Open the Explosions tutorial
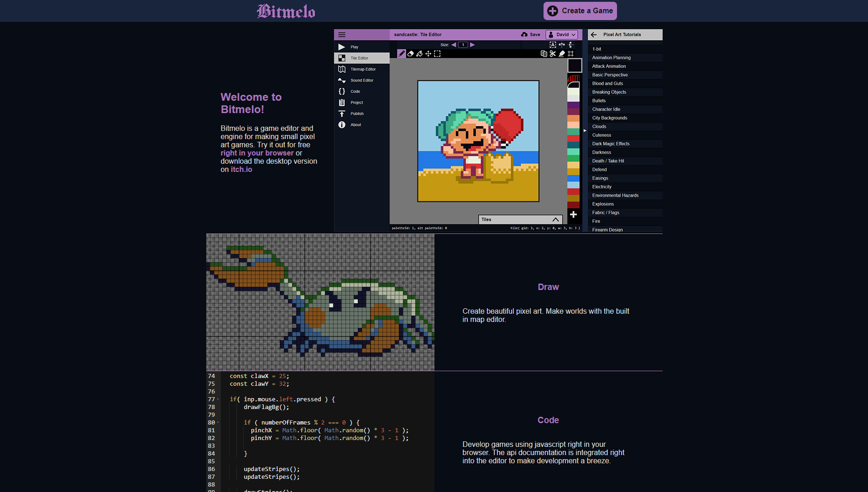 [625, 204]
